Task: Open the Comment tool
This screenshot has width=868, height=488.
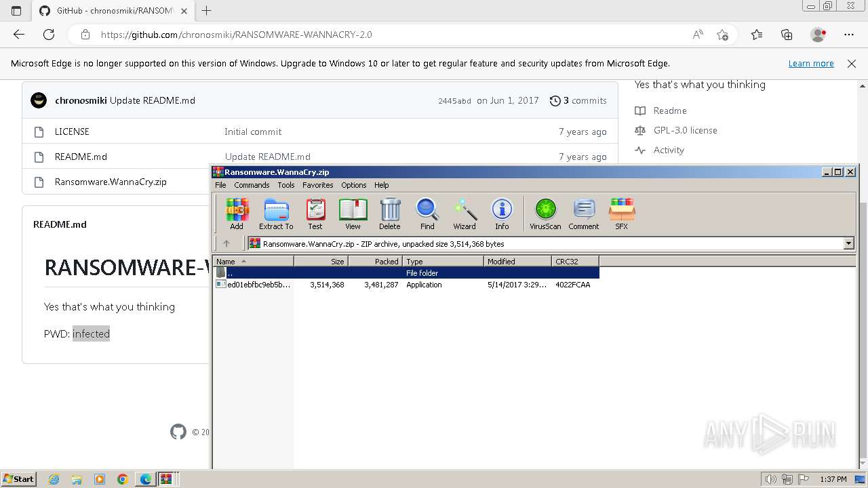Action: coord(584,213)
